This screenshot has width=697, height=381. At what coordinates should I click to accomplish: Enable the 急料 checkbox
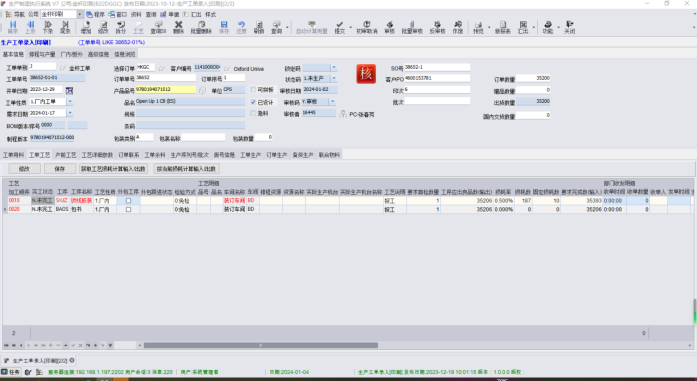point(253,113)
